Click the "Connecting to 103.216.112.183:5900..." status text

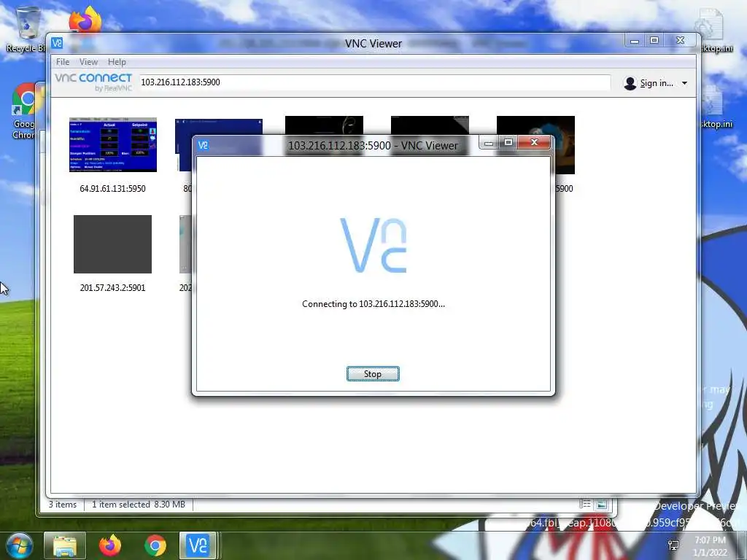click(x=373, y=304)
